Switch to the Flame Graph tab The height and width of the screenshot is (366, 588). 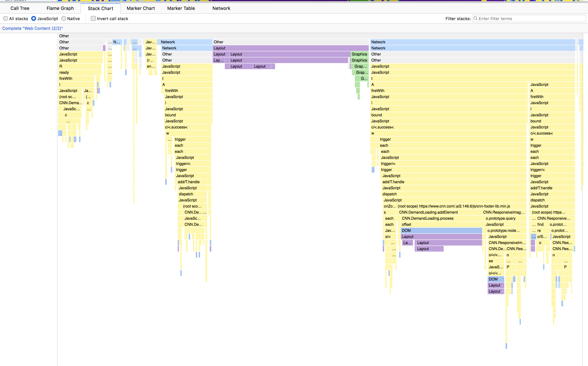(x=60, y=8)
